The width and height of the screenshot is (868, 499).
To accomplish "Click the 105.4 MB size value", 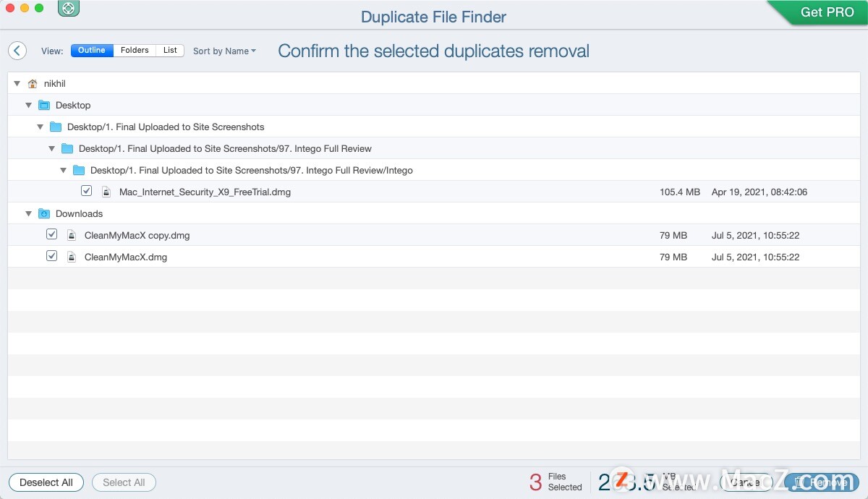I will (x=680, y=192).
